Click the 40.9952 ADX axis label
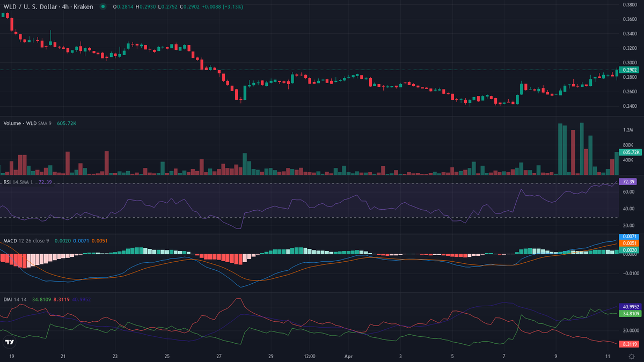The height and width of the screenshot is (362, 644). (629, 306)
